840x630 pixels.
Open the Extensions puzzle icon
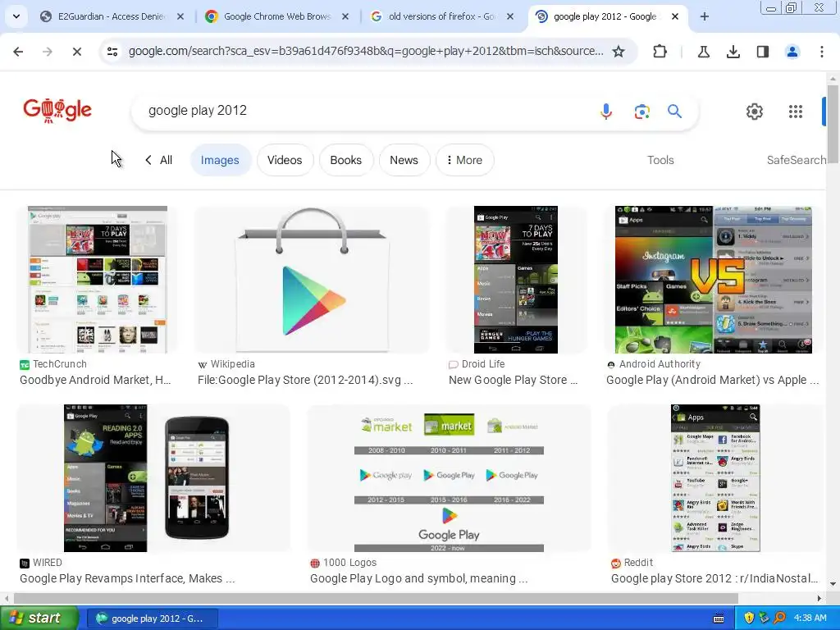pyautogui.click(x=660, y=52)
